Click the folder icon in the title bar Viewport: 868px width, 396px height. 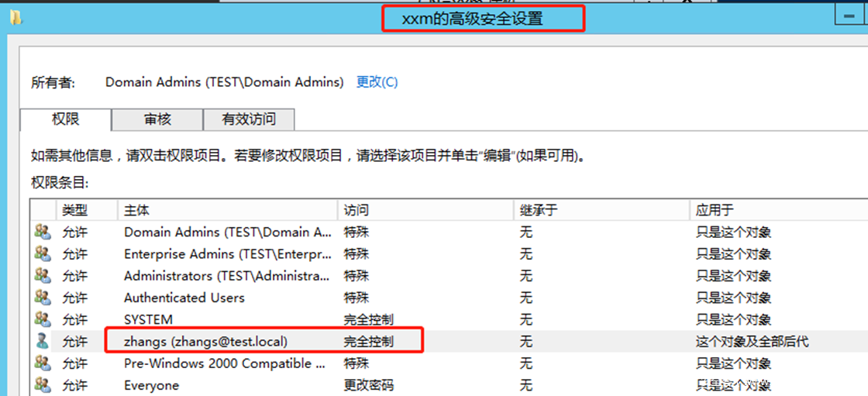pyautogui.click(x=15, y=18)
